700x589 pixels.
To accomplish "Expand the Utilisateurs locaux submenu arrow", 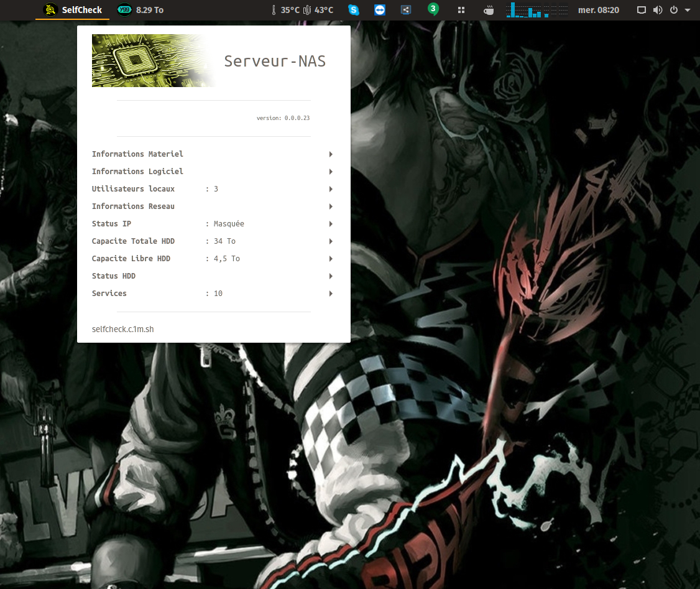I will pos(331,189).
